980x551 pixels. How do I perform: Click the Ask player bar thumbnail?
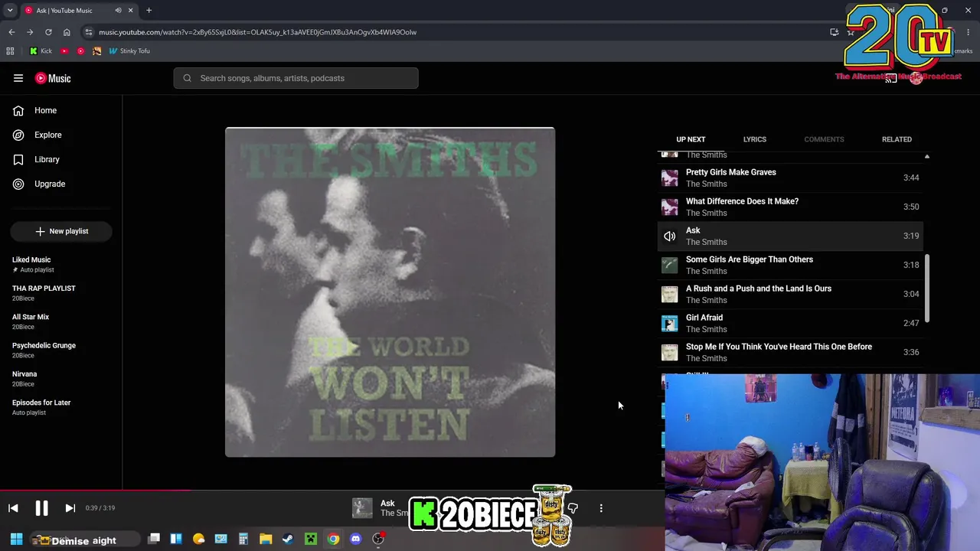(362, 508)
